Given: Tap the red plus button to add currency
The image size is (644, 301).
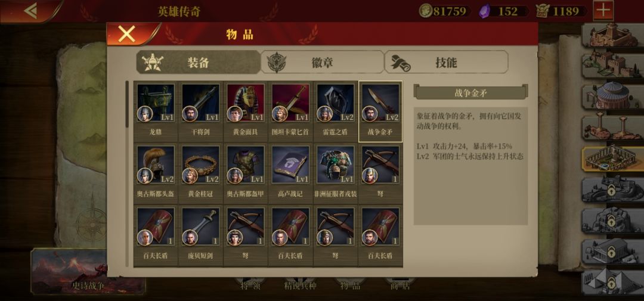Looking at the screenshot, I should pos(603,10).
